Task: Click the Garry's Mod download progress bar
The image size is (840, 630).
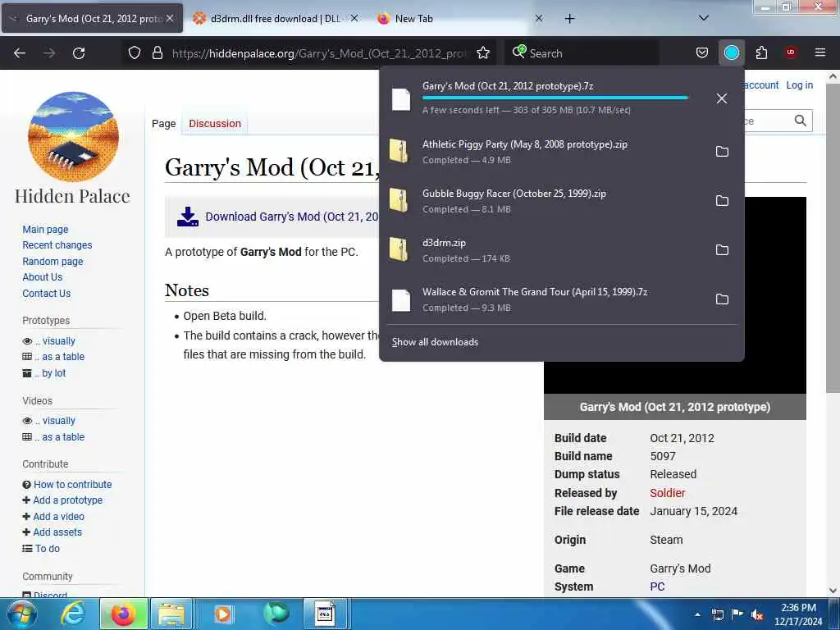Action: click(555, 98)
